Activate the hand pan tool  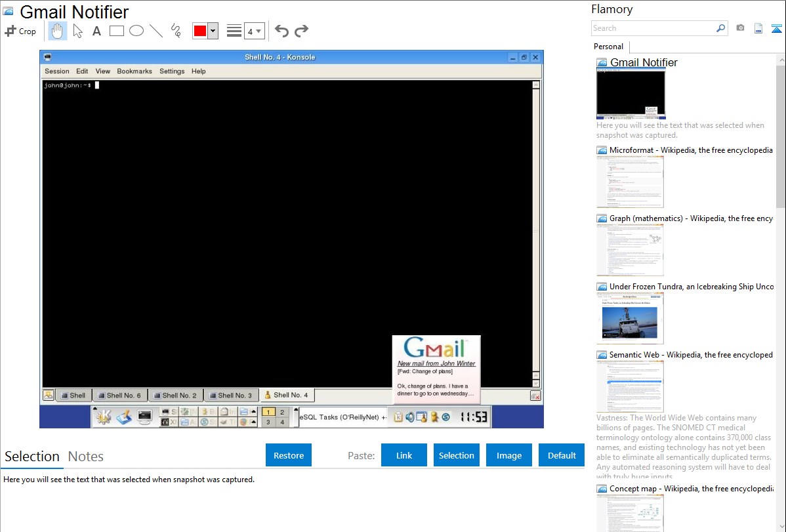(58, 31)
